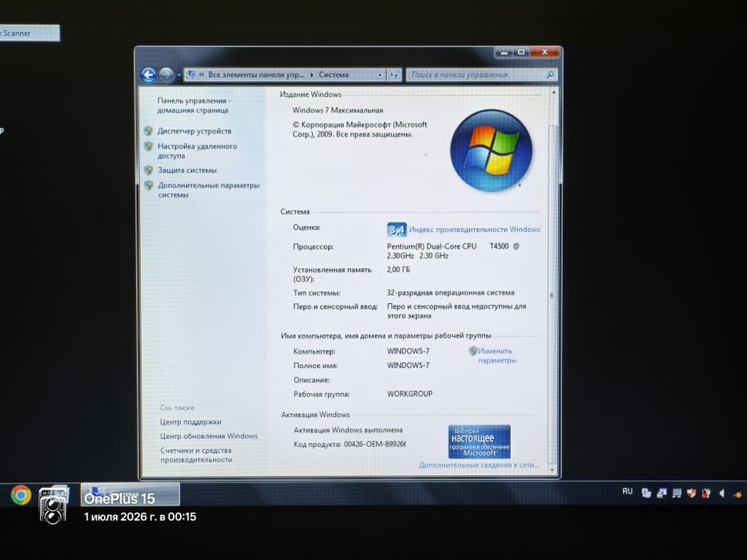Click the security shield tray icon
Viewport: 747px width, 560px height.
tap(691, 494)
